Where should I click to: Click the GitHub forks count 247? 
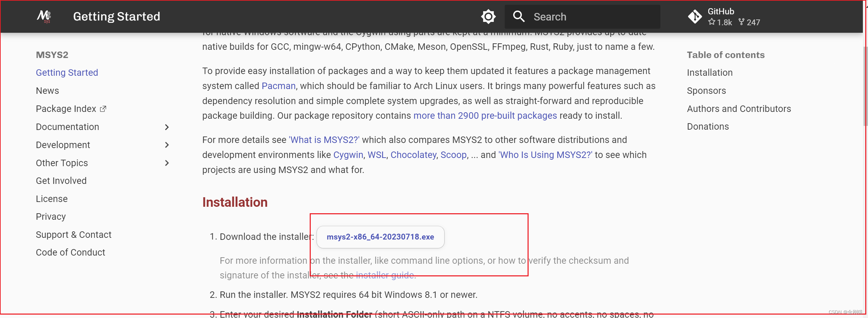pos(749,22)
